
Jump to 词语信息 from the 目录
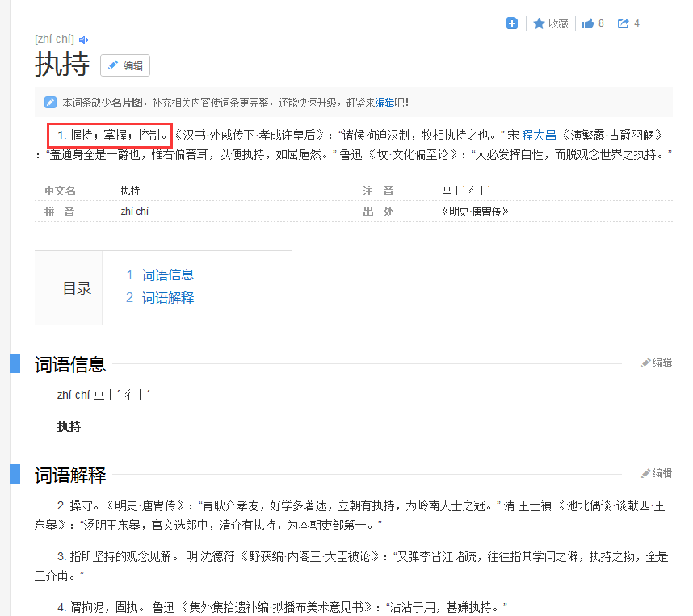pyautogui.click(x=168, y=274)
